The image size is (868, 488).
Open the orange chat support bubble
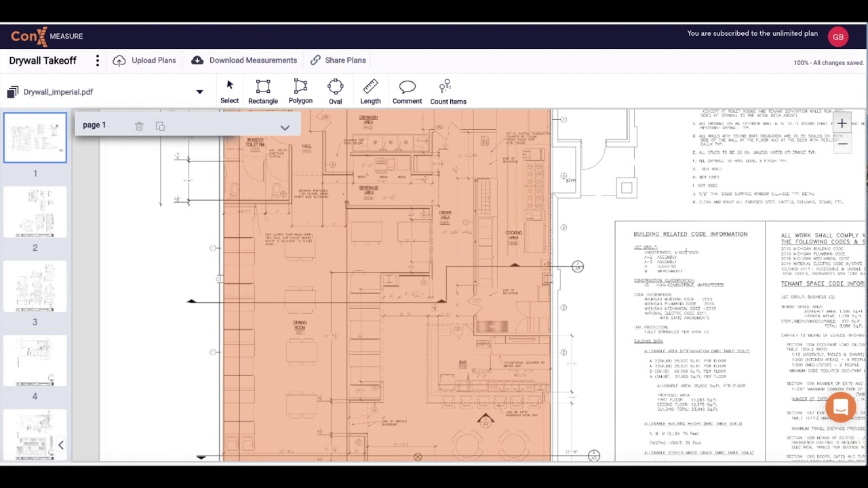click(x=840, y=407)
